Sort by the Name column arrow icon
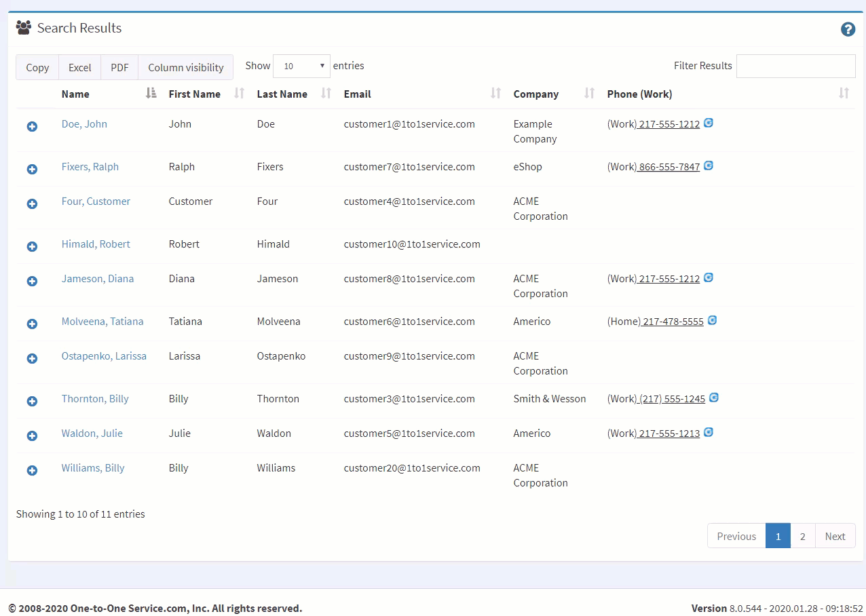The height and width of the screenshot is (616, 866). coord(151,94)
